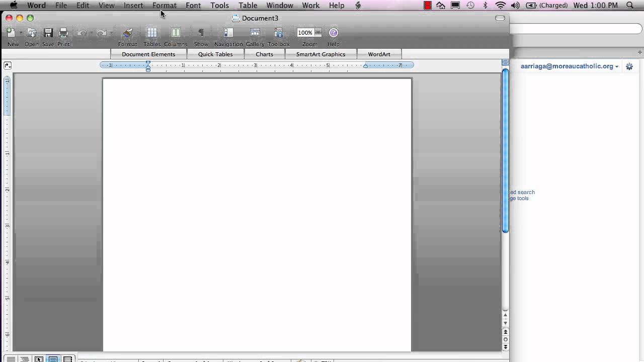
Task: Click the clock showing Wed 1:00 PM
Action: coord(596,6)
